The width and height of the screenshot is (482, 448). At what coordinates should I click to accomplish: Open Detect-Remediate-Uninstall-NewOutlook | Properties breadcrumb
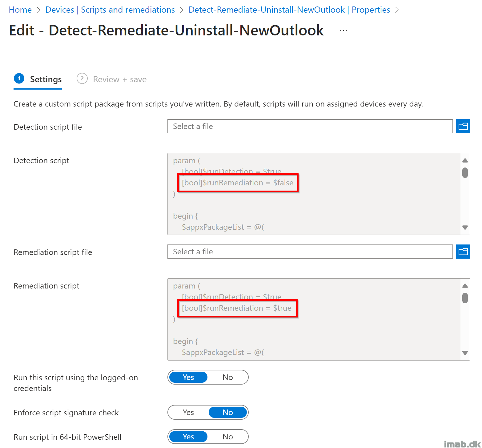coord(289,10)
